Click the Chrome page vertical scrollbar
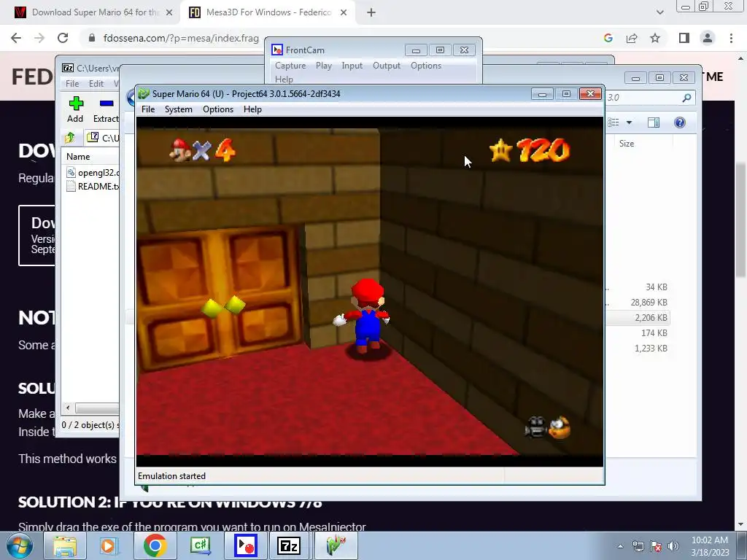747x560 pixels. click(741, 219)
